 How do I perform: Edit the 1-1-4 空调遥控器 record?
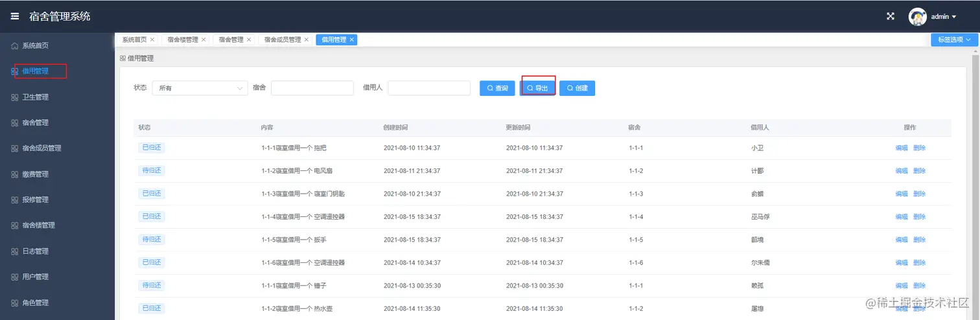[902, 217]
